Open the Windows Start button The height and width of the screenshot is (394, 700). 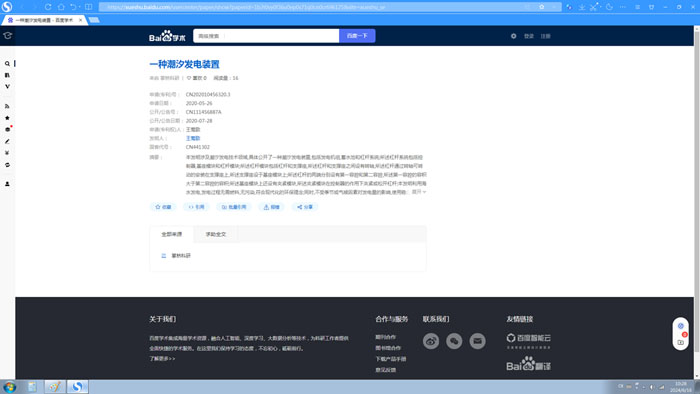click(9, 386)
